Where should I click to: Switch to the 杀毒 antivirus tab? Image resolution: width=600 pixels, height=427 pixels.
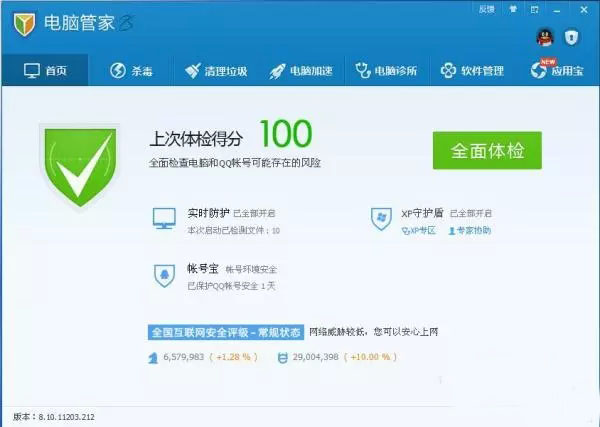point(131,71)
